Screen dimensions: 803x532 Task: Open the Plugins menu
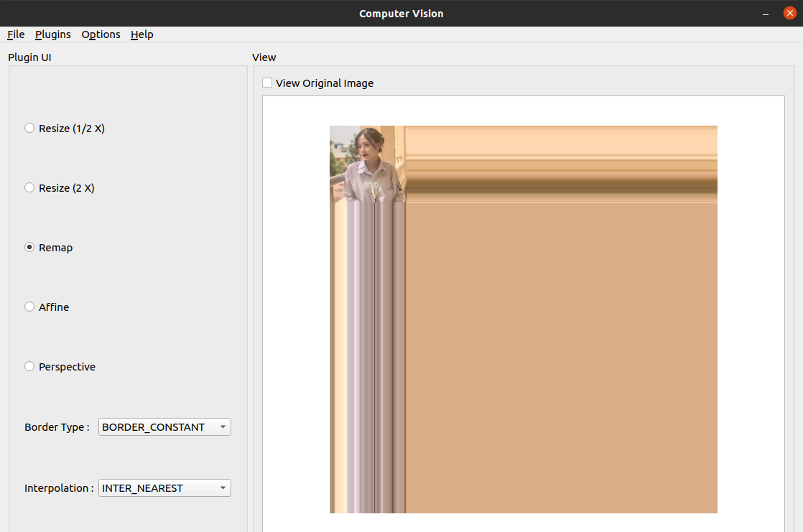[52, 34]
